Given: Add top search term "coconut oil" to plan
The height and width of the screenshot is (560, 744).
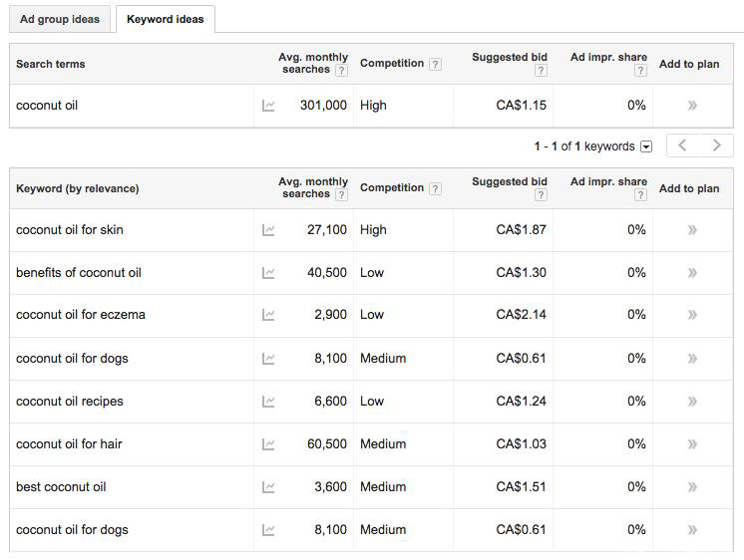Looking at the screenshot, I should 692,106.
